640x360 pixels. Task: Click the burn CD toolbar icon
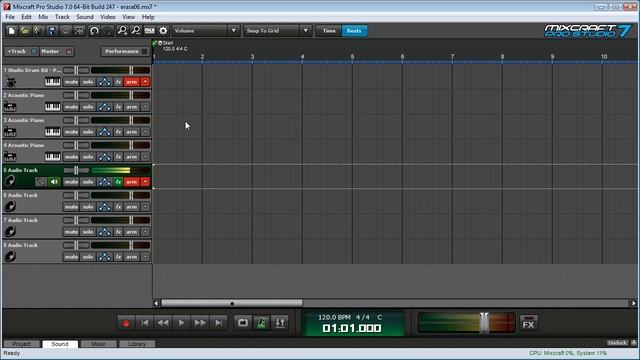65,31
